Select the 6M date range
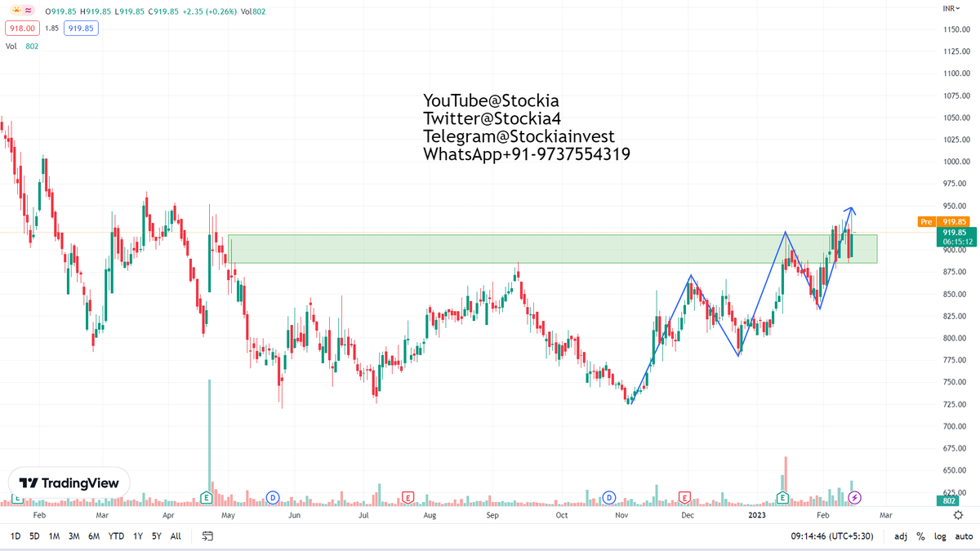 (94, 536)
